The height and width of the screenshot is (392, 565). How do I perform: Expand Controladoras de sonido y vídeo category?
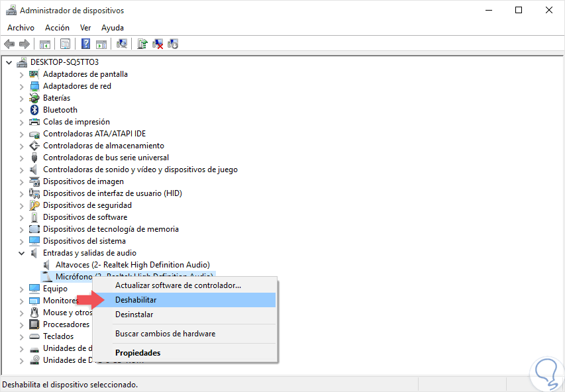coord(22,170)
